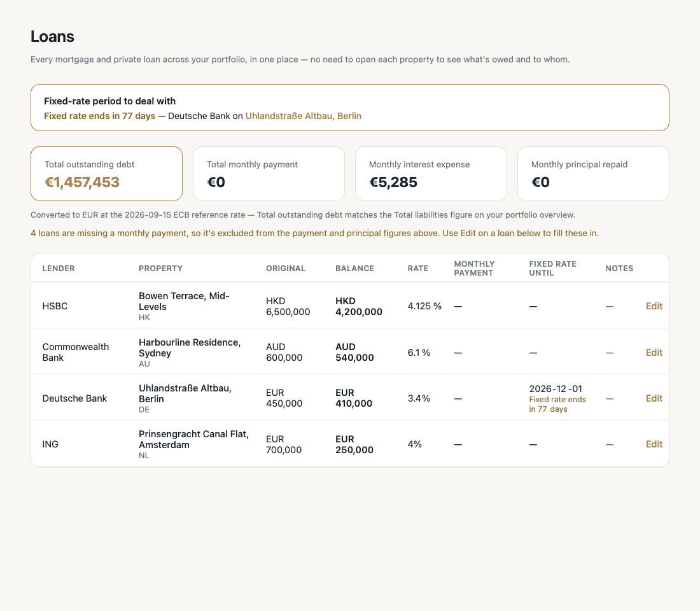Click the €5,285 interest expense figure
The height and width of the screenshot is (611, 700).
pyautogui.click(x=393, y=182)
